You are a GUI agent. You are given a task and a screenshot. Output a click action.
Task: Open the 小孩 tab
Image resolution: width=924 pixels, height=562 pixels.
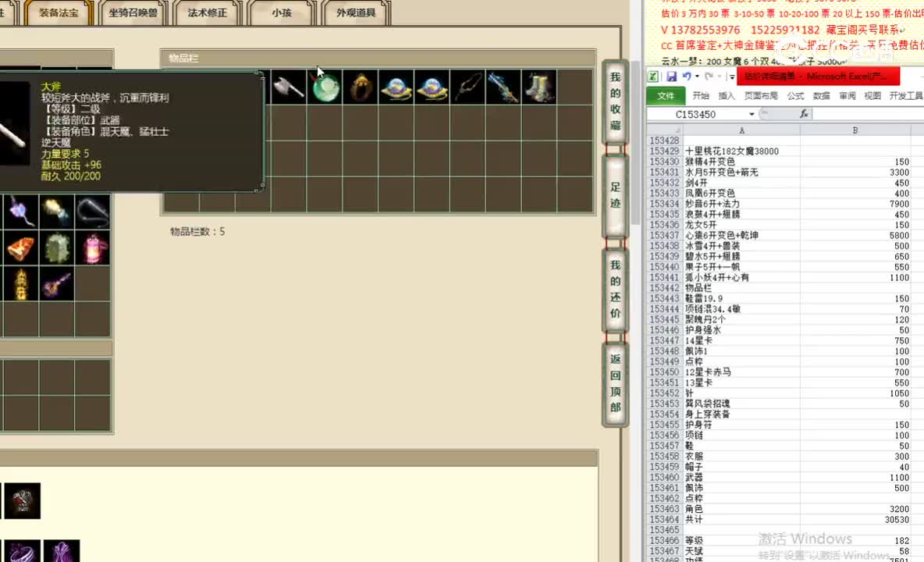[282, 12]
